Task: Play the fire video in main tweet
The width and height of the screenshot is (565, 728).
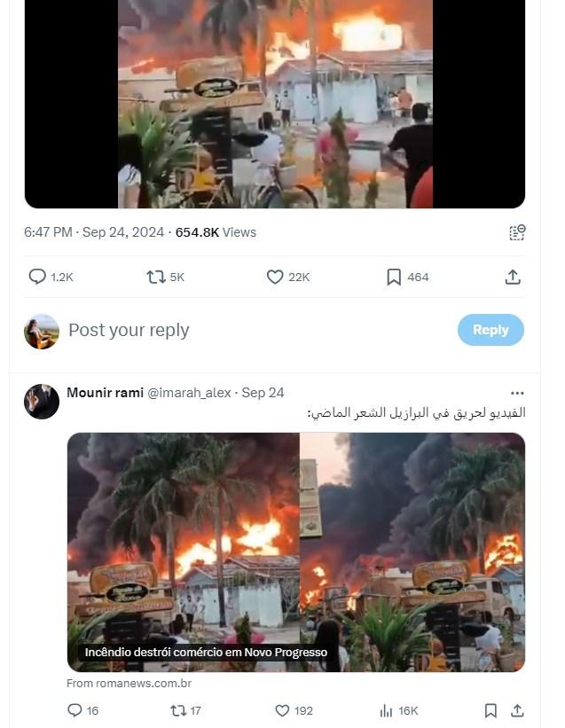Action: (x=275, y=104)
